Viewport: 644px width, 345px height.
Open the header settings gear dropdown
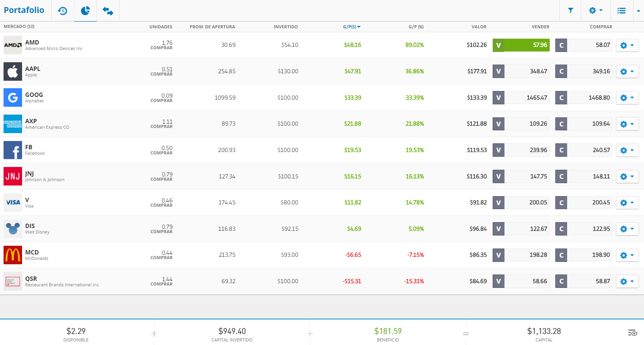(x=596, y=11)
